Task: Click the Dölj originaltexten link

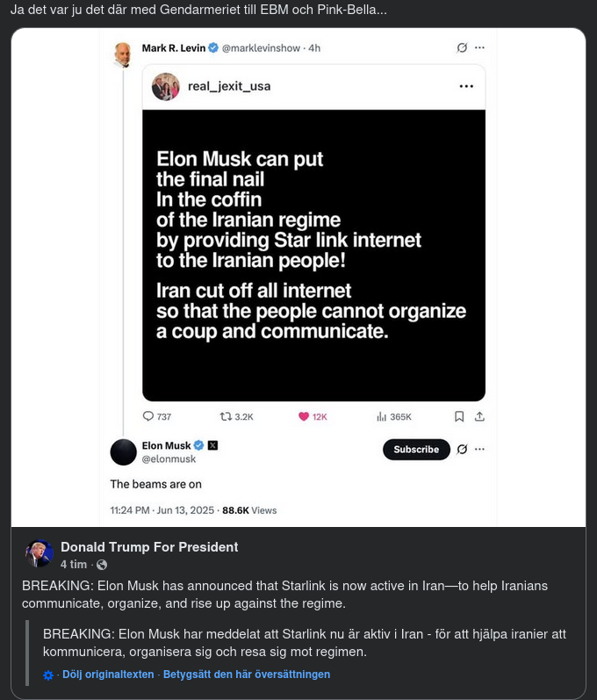Action: tap(108, 675)
